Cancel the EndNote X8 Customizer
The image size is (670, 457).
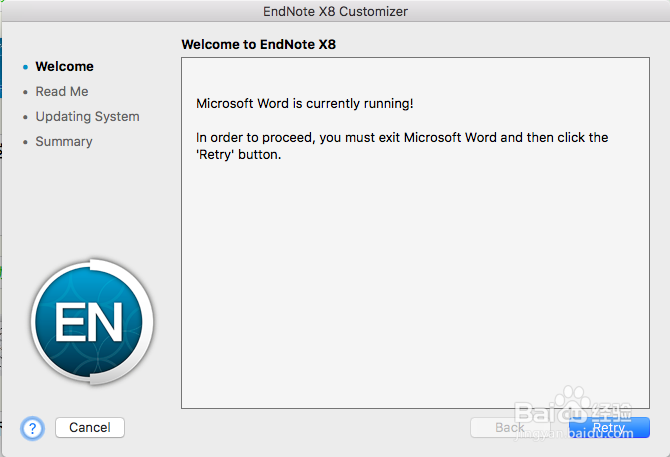90,428
